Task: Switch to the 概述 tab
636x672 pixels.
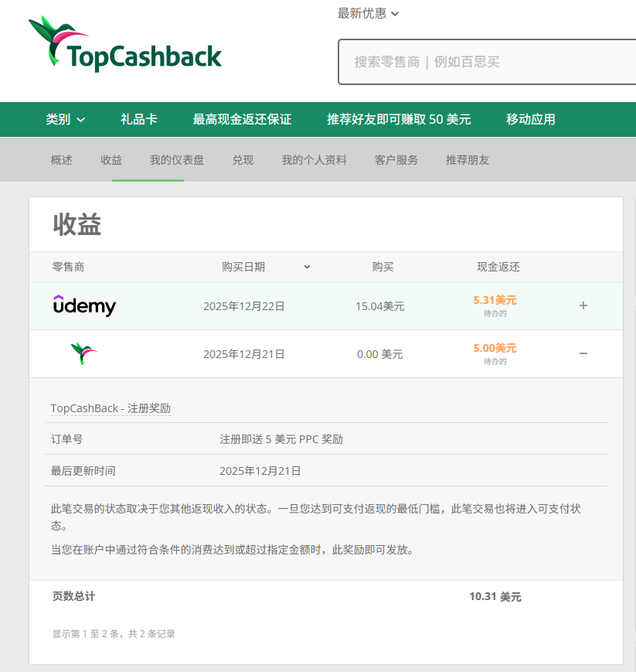Action: point(61,160)
